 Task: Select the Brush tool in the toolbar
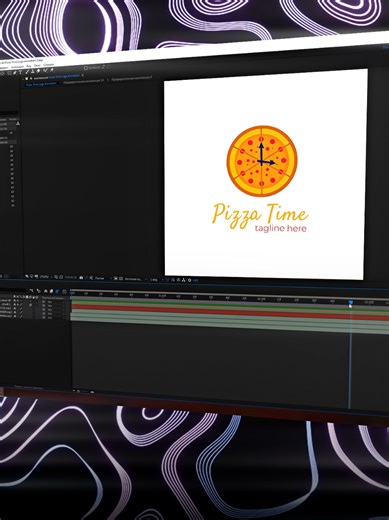[27, 71]
